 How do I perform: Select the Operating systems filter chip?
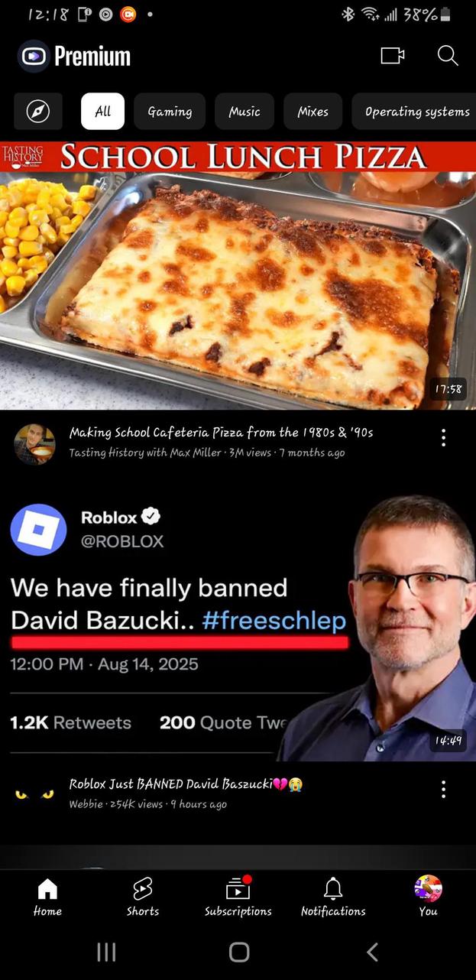pyautogui.click(x=413, y=112)
